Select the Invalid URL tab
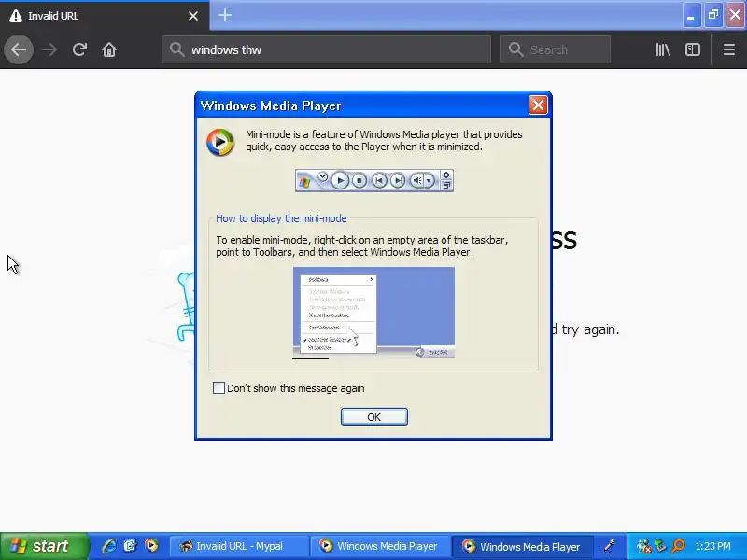747x560 pixels. [105, 16]
